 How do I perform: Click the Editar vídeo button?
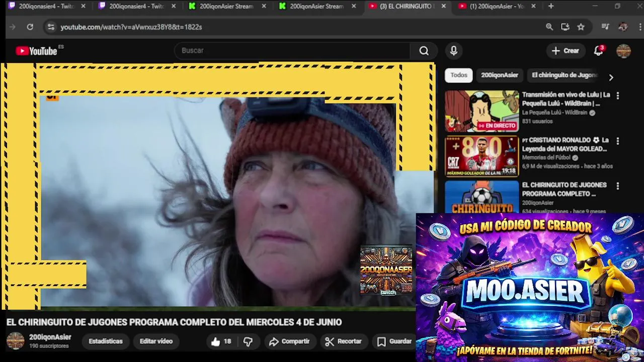coord(156,341)
